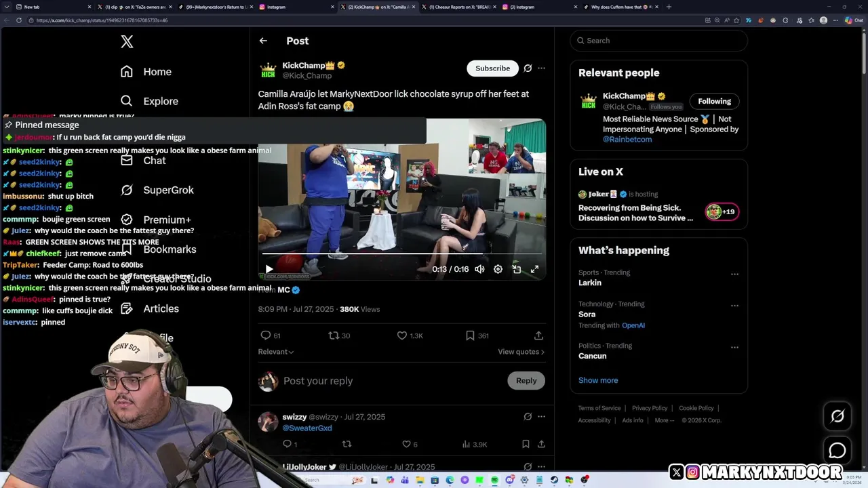Bookmark the post with 361 bookmarks
The width and height of the screenshot is (868, 488).
[x=477, y=335]
